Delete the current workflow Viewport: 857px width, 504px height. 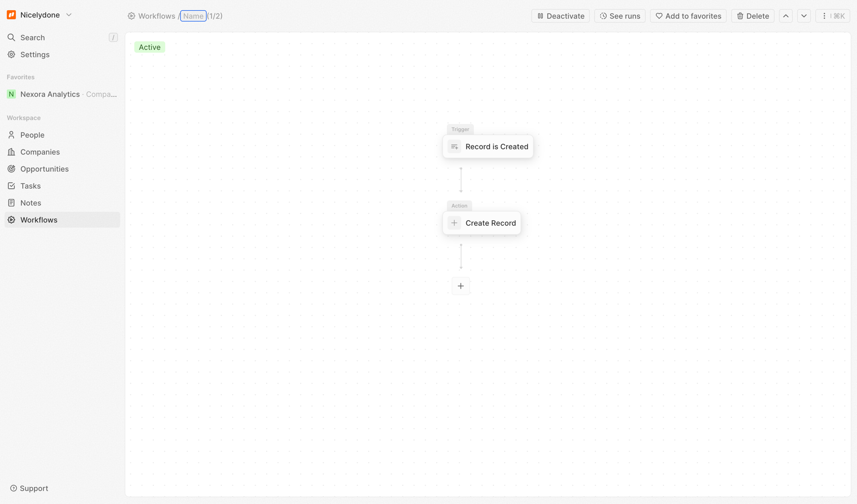tap(753, 16)
